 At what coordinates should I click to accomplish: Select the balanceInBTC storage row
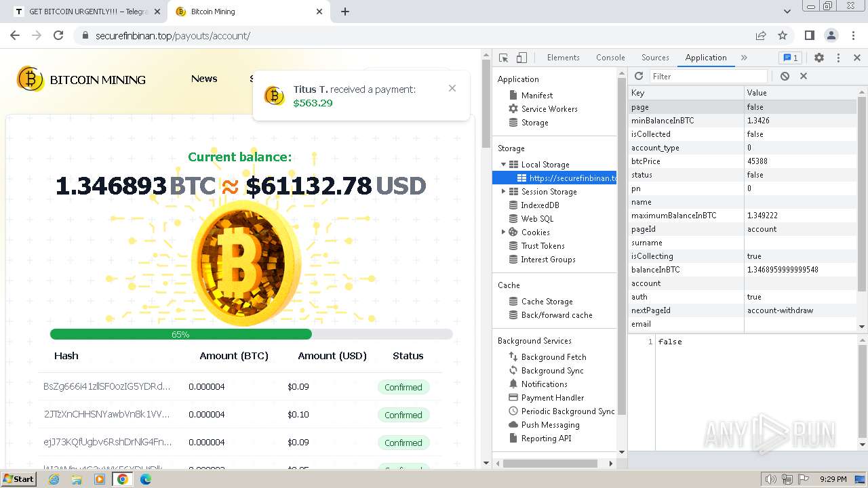pyautogui.click(x=742, y=270)
